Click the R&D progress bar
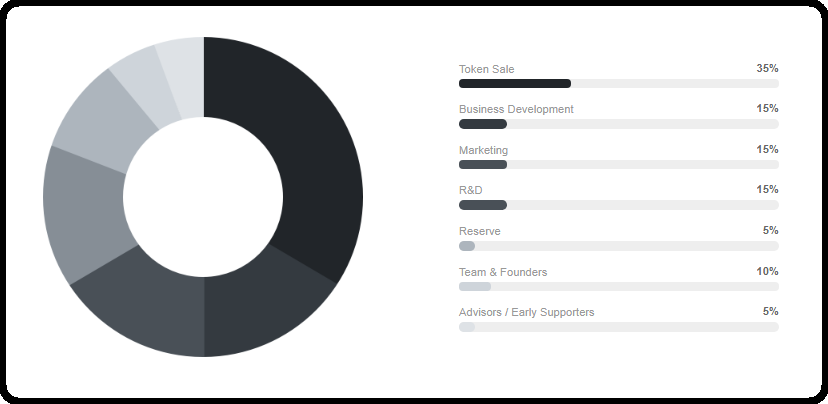This screenshot has width=828, height=404. point(618,205)
